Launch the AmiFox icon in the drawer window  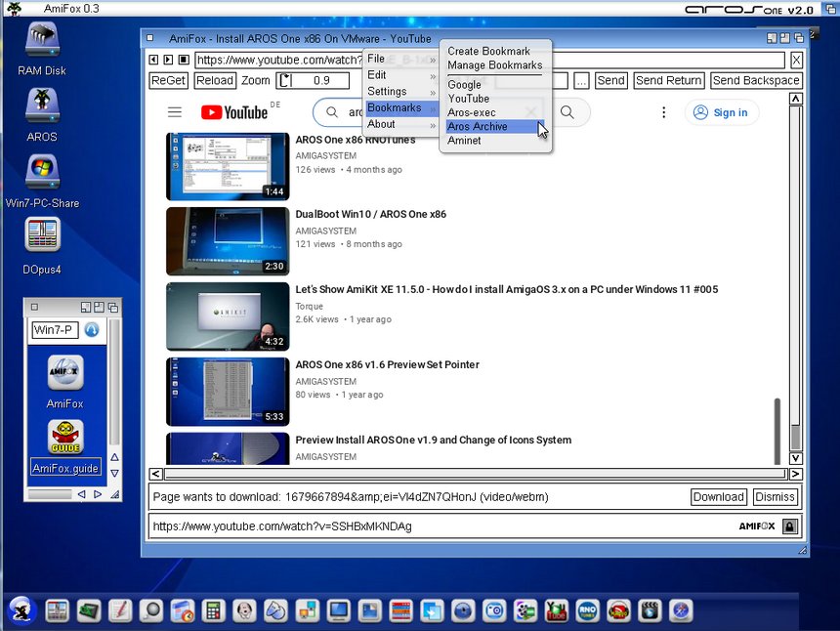(x=65, y=373)
